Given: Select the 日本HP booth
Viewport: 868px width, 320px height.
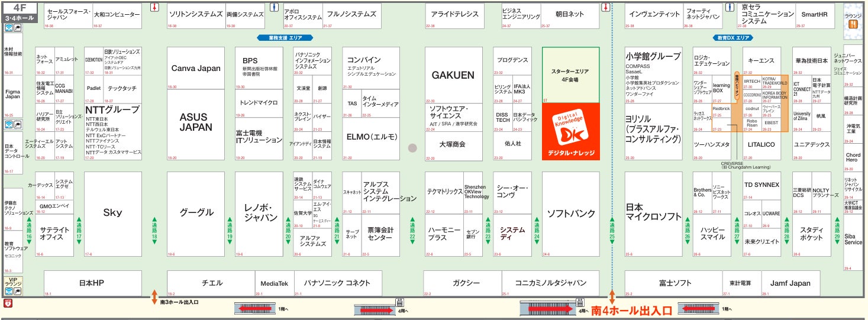Looking at the screenshot, I should click(93, 283).
